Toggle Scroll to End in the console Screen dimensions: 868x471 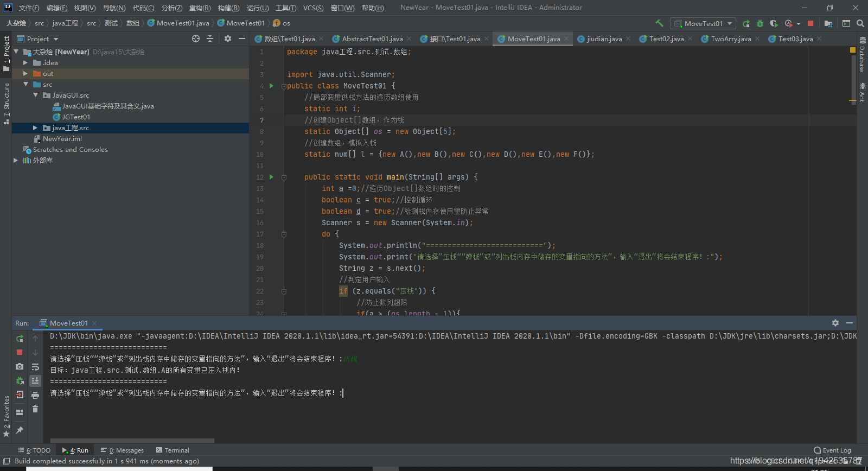click(x=35, y=381)
